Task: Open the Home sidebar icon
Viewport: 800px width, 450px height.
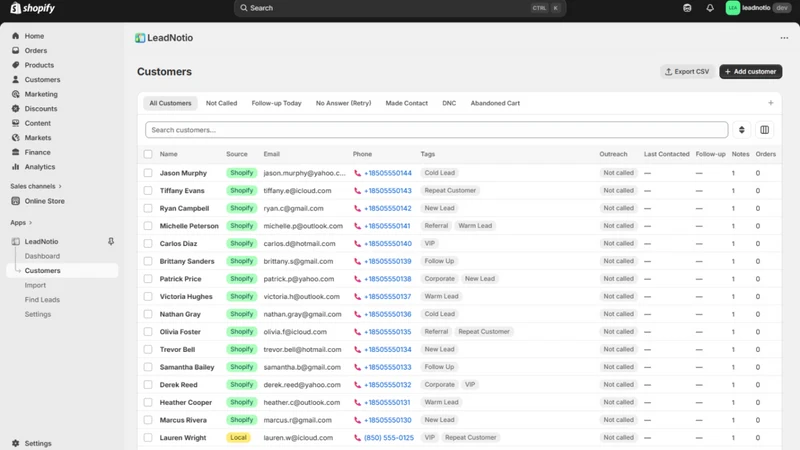Action: click(15, 36)
